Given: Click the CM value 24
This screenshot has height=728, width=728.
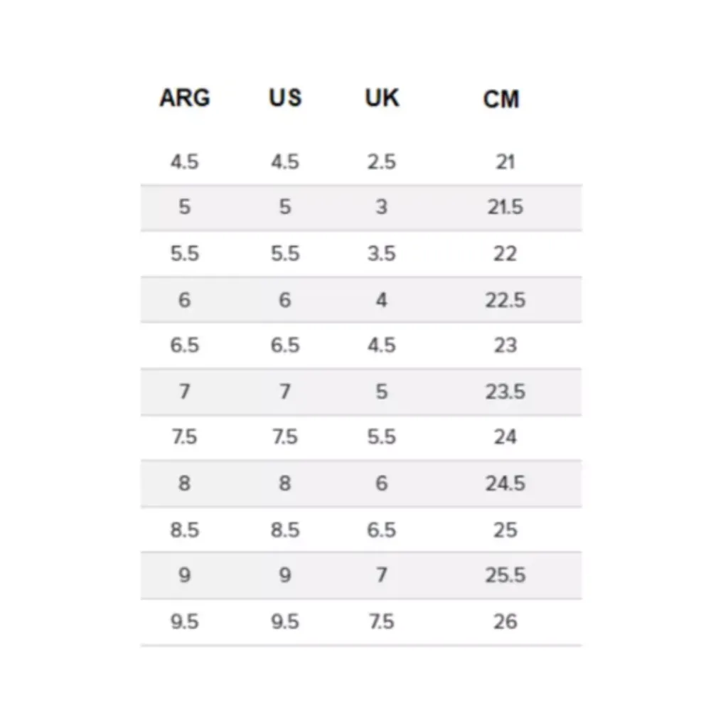Looking at the screenshot, I should point(505,437).
